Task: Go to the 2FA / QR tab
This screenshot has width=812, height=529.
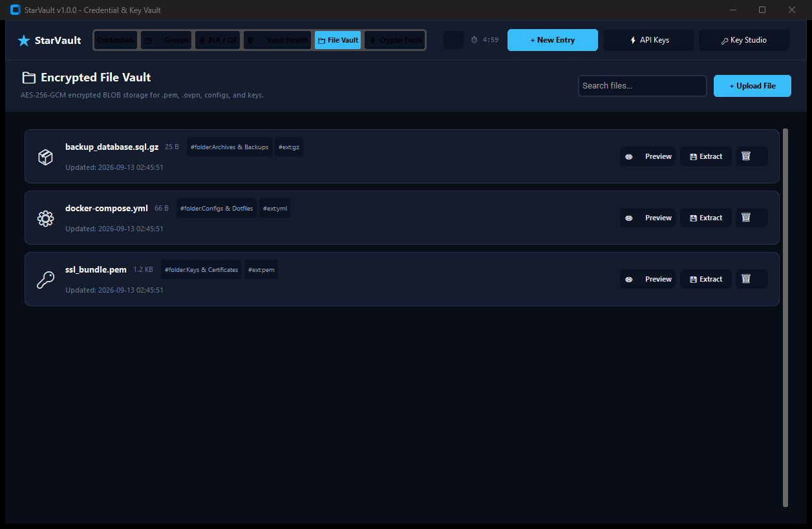Action: [217, 40]
